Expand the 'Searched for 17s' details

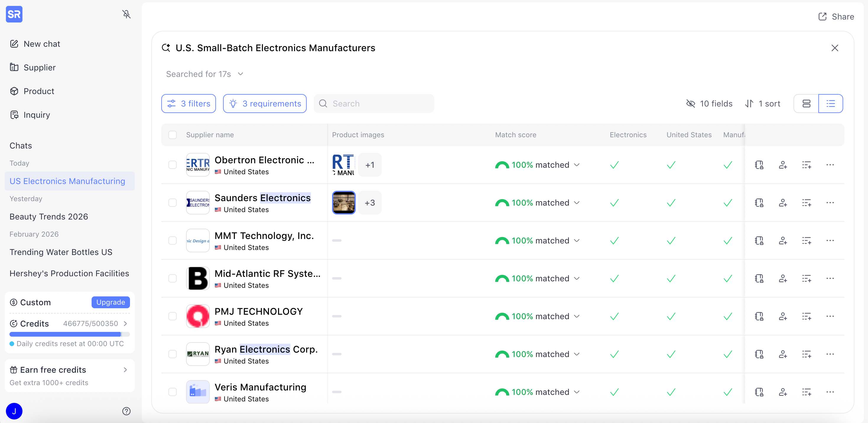click(x=204, y=74)
